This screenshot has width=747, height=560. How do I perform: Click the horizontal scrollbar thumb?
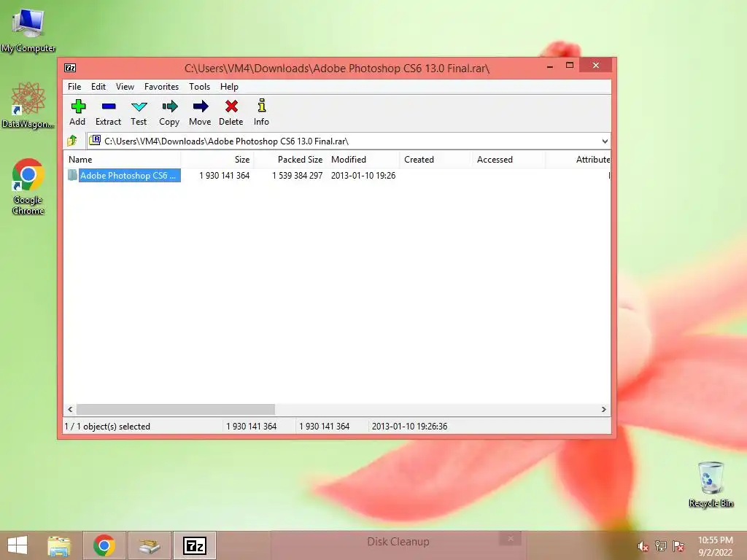pos(176,410)
